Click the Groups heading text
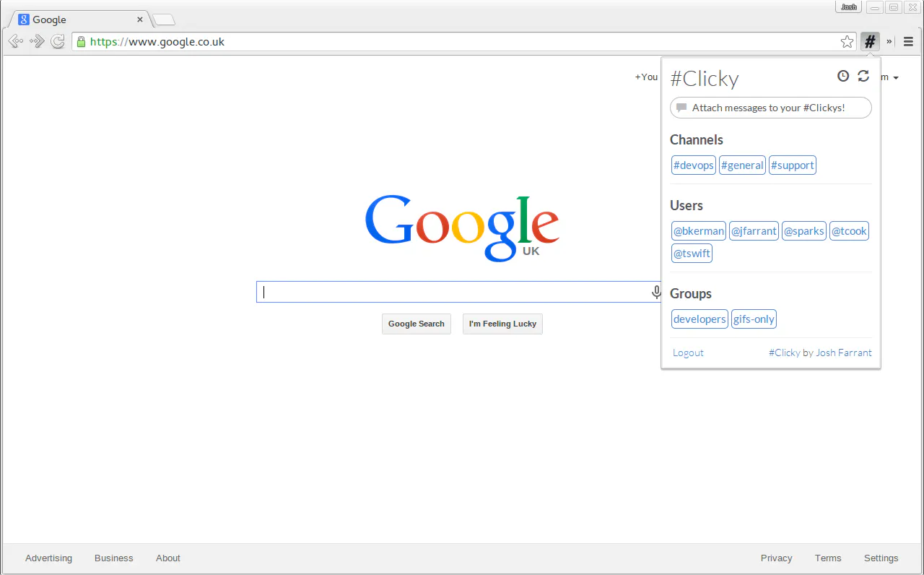Screen dimensions: 924x575 (x=691, y=294)
